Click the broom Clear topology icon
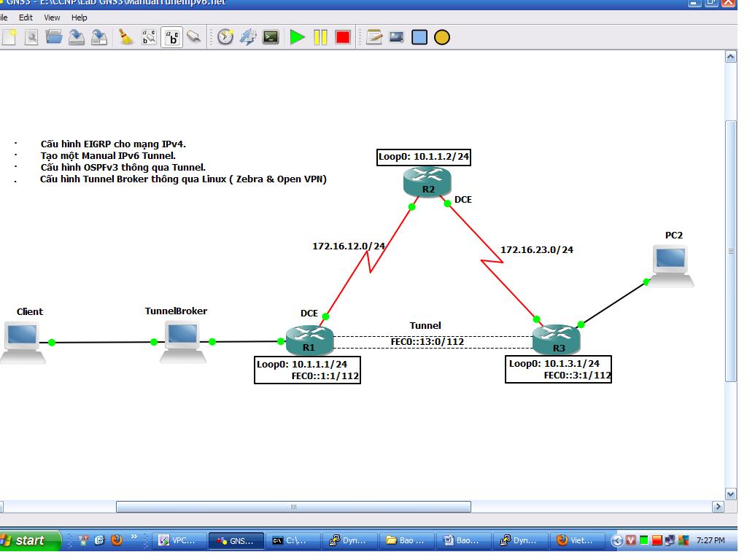 [126, 37]
